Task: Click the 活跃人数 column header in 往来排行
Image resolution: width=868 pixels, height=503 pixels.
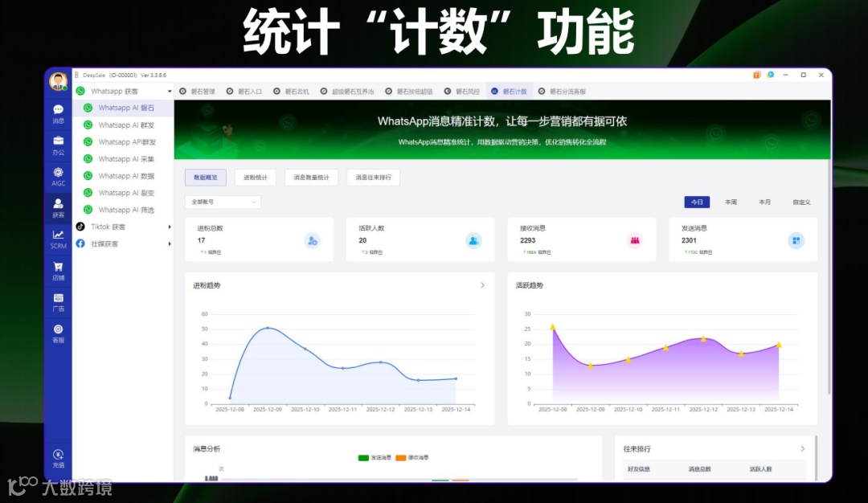Action: [x=760, y=469]
